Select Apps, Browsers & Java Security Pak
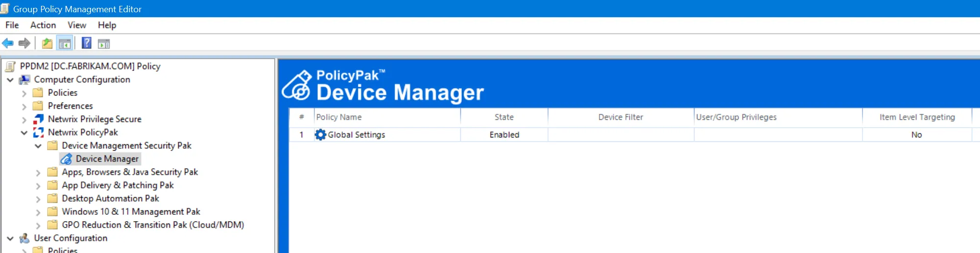 (130, 172)
